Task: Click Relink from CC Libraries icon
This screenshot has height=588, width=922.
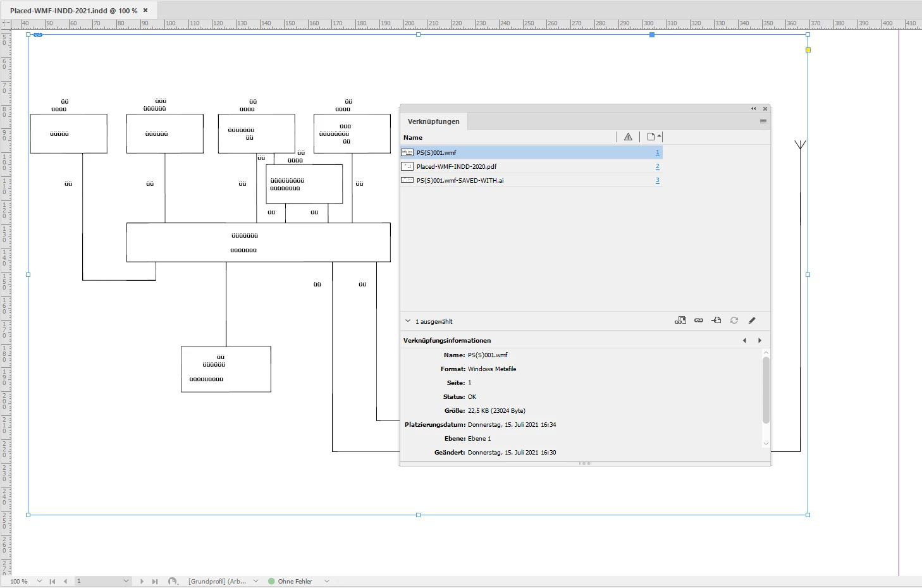Action: (680, 321)
